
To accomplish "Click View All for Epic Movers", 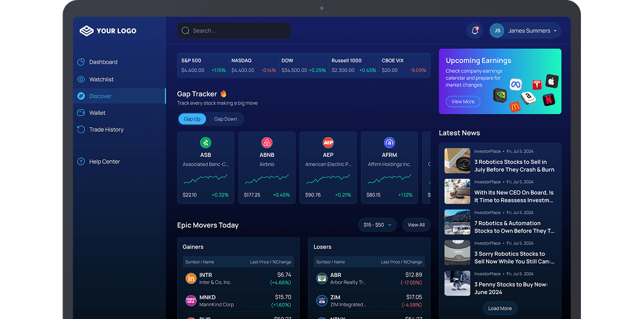I will click(x=416, y=225).
